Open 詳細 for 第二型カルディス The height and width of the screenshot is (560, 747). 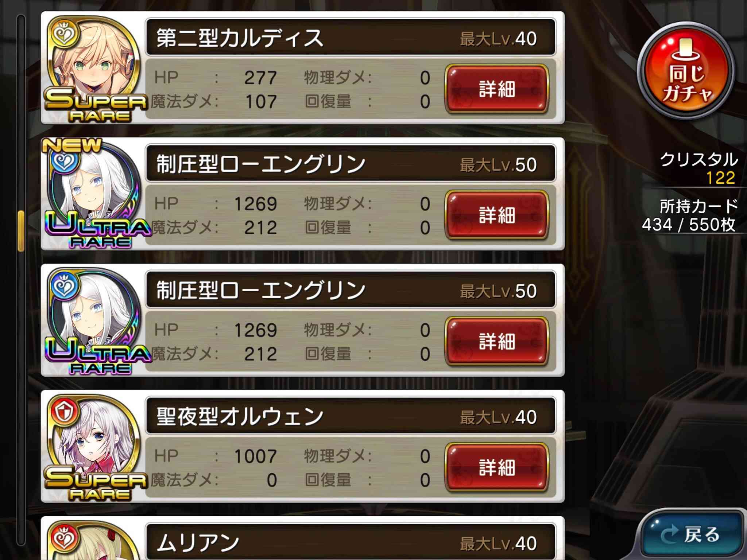[x=497, y=88]
